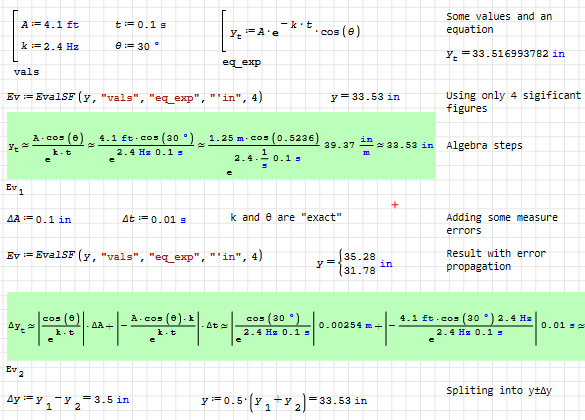
Task: Click the 'vals' region label
Action: pyautogui.click(x=26, y=72)
